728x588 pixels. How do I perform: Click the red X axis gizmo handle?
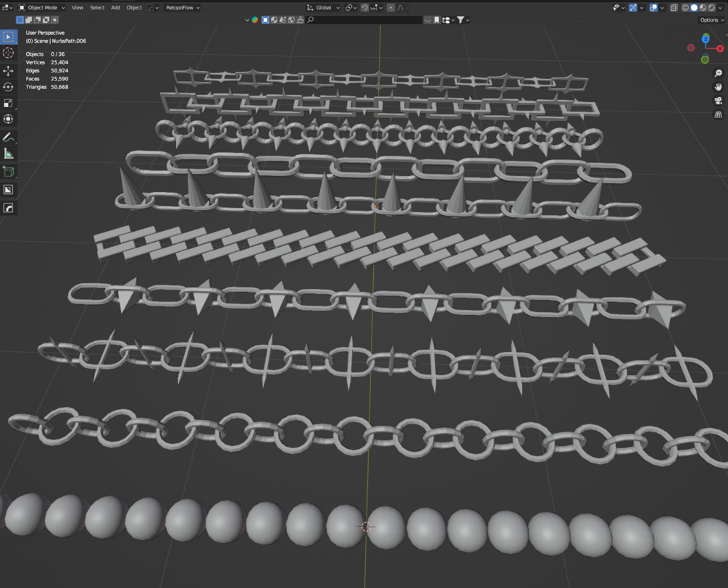coord(719,49)
